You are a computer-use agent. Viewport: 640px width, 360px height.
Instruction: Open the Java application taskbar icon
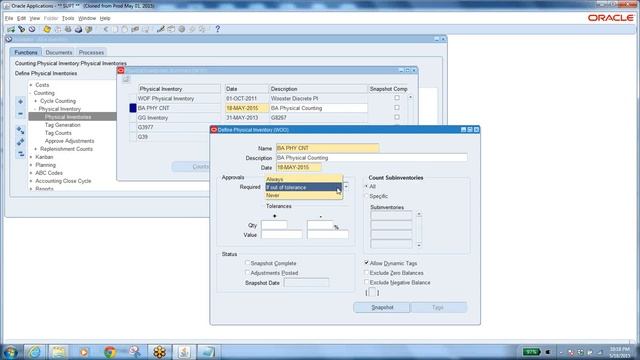tap(184, 352)
